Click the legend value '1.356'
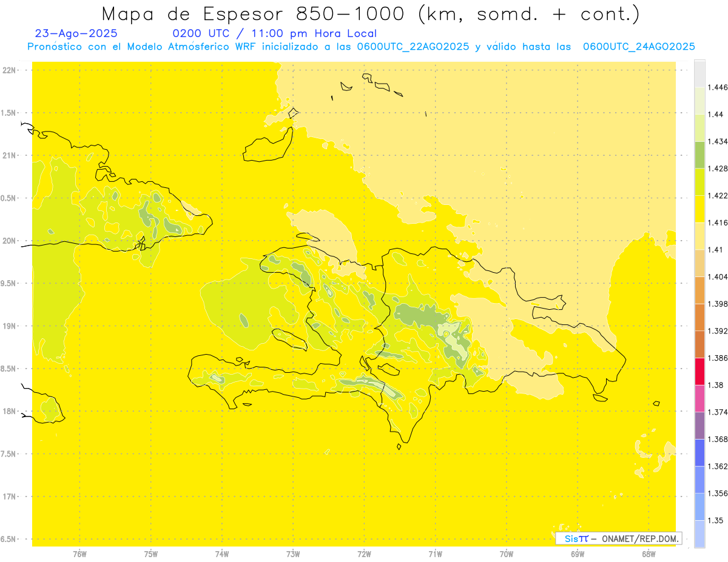Screen dimensions: 728x562 pos(718,493)
